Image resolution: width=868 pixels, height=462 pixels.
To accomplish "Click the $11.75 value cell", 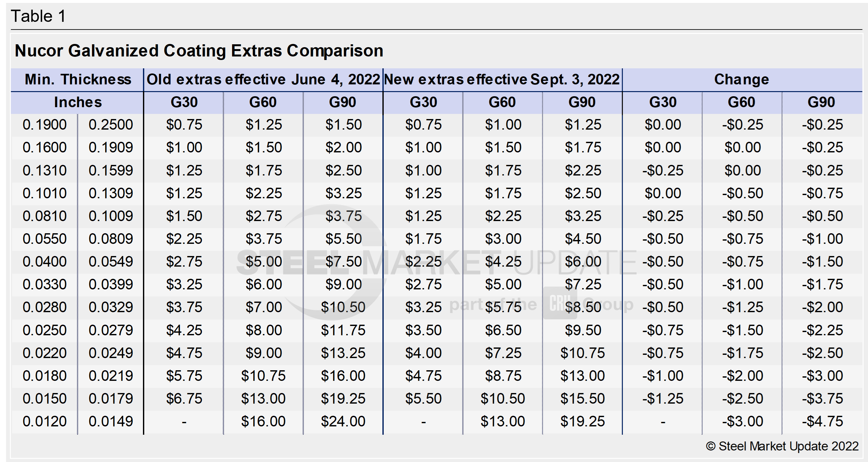I will click(x=343, y=330).
